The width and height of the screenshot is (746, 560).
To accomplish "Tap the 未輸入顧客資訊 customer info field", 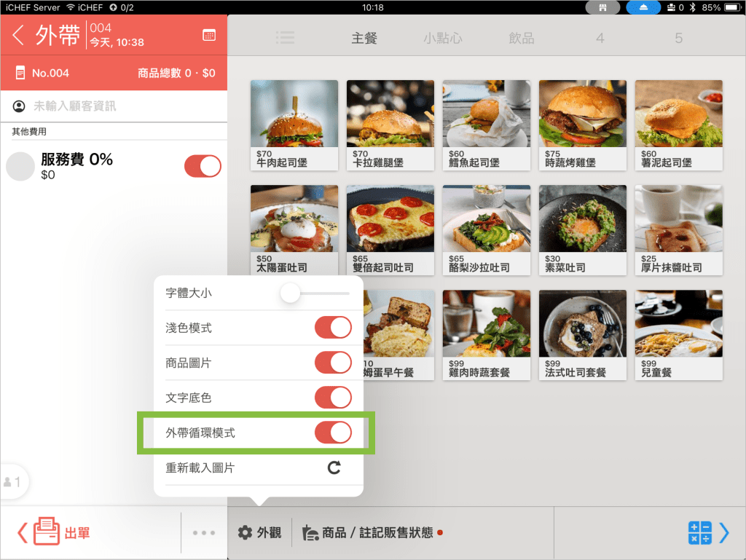I will (74, 106).
